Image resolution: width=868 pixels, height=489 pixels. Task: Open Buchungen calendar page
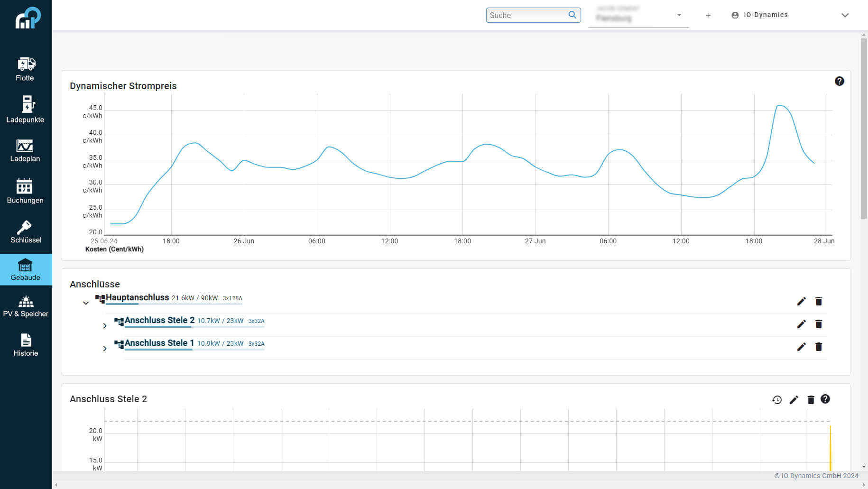coord(26,191)
